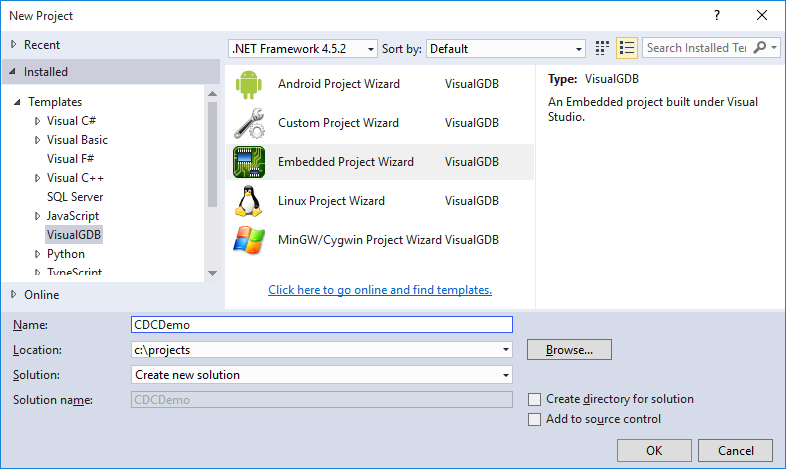Collapse the Templates tree node
The width and height of the screenshot is (786, 469).
pyautogui.click(x=17, y=102)
